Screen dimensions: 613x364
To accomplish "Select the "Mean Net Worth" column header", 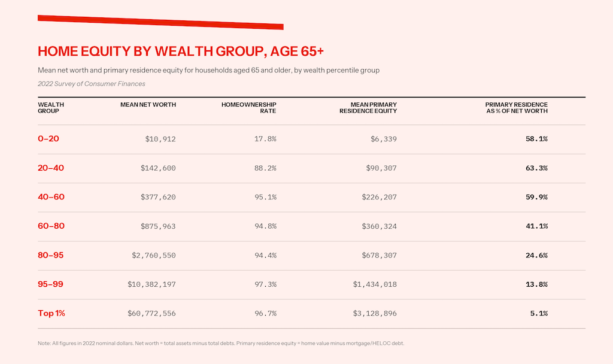I will click(x=148, y=105).
